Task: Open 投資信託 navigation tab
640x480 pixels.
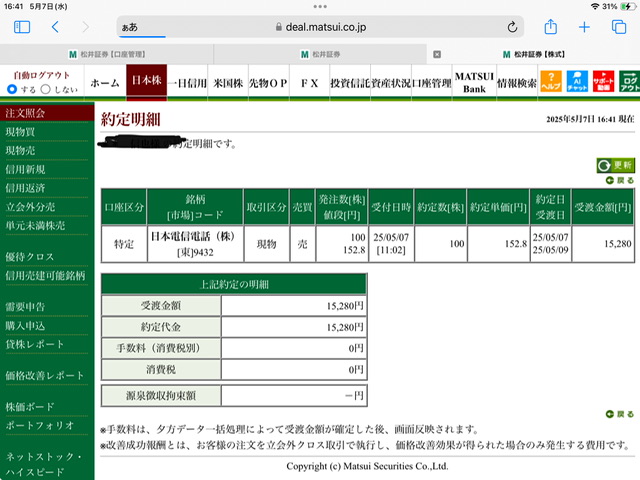Action: (x=350, y=83)
